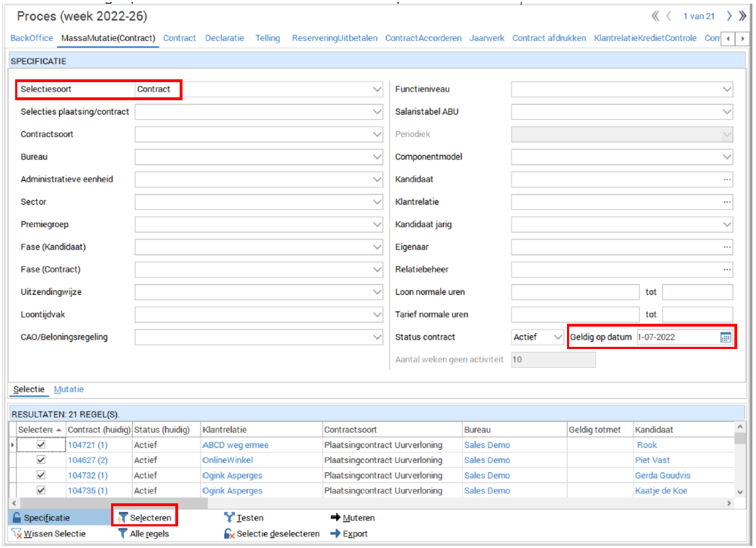Click the Testen icon
The image size is (756, 548).
229,518
